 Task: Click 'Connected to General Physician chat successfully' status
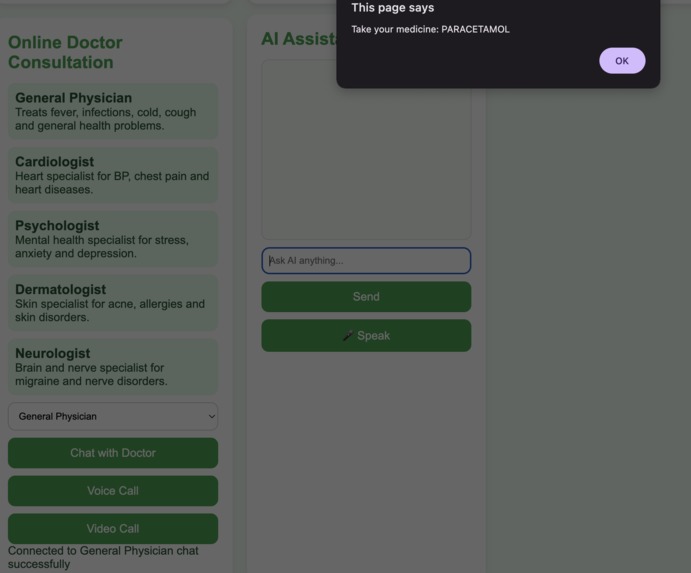point(103,557)
